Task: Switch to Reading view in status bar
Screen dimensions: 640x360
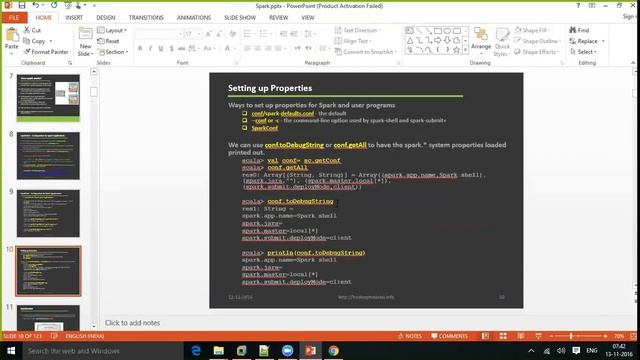Action: pyautogui.click(x=521, y=336)
